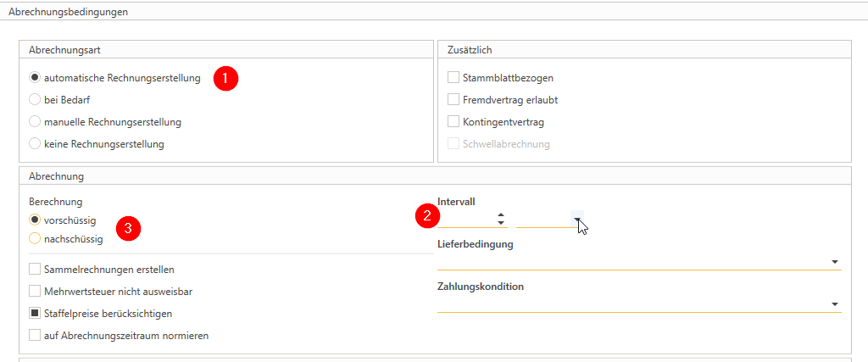868x362 pixels.
Task: Pick keine Rechnungserstellung radio button
Action: [x=36, y=144]
